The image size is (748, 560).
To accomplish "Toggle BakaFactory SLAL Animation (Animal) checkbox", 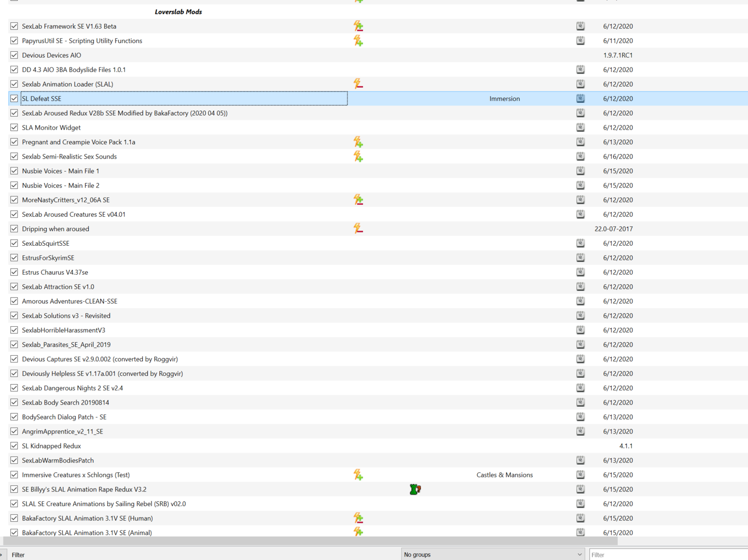I will coord(14,533).
